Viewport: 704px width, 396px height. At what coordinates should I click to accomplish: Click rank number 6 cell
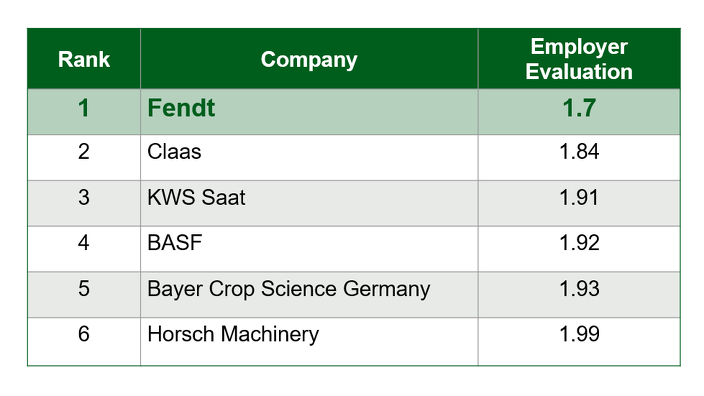[84, 342]
